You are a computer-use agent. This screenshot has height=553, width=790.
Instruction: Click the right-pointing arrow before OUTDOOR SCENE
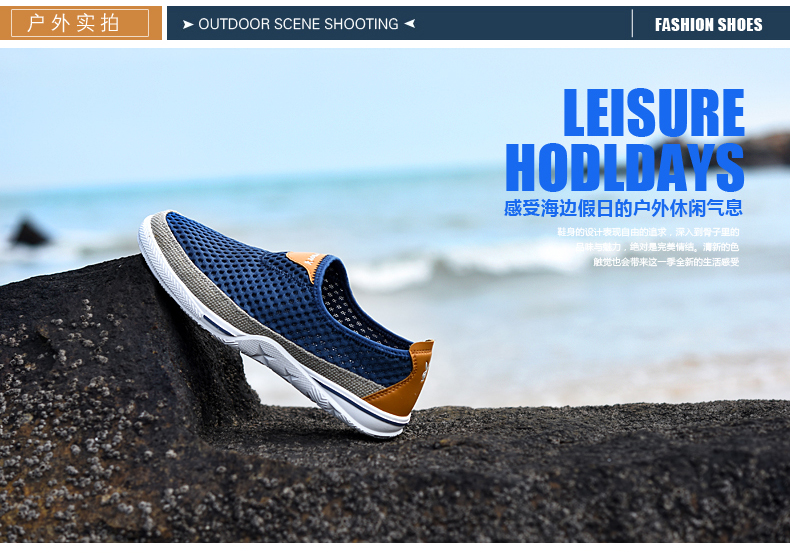188,24
